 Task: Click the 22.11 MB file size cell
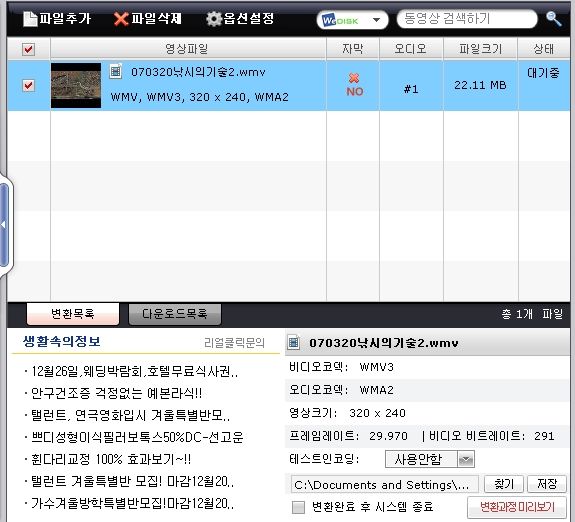(x=480, y=85)
